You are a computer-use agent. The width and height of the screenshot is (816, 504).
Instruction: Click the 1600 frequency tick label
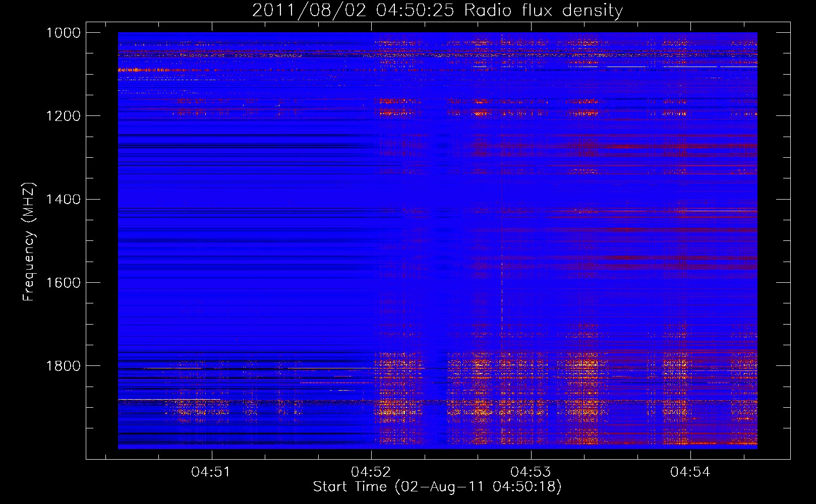coord(64,282)
